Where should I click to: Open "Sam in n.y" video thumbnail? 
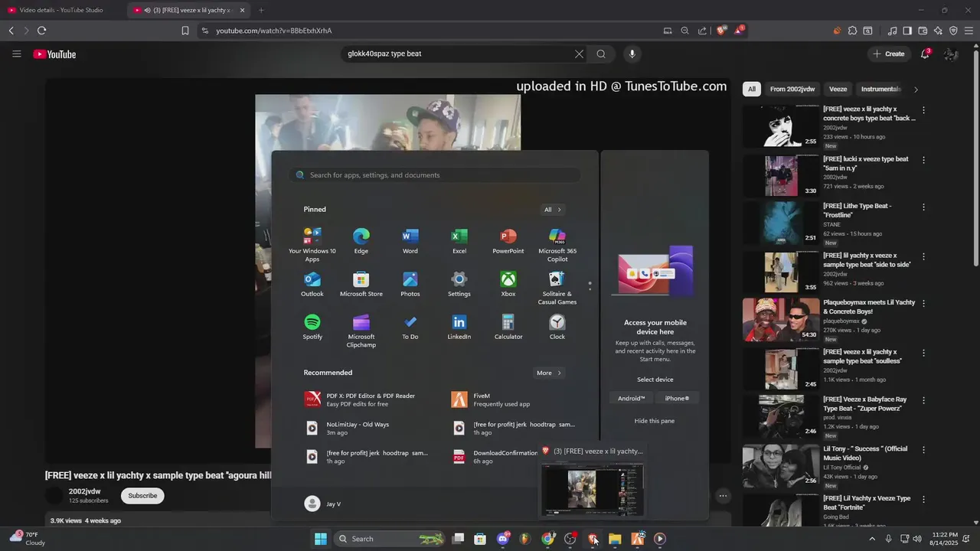[x=781, y=175]
